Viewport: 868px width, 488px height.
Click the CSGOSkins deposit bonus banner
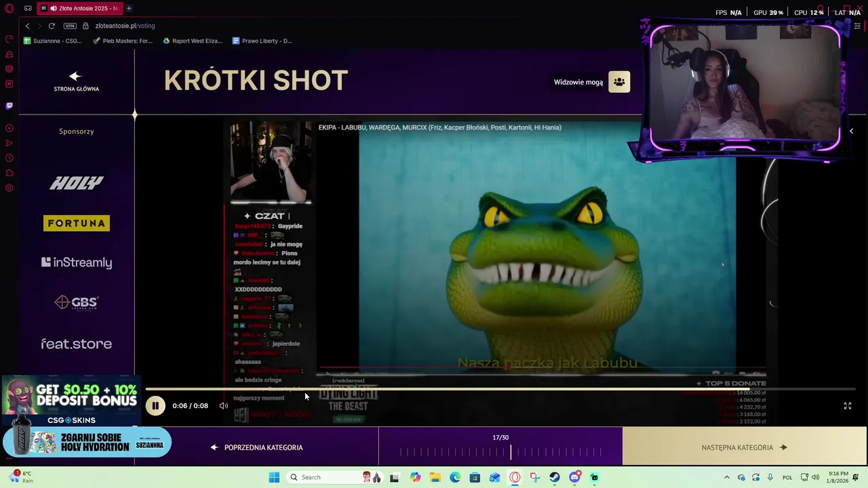click(71, 401)
